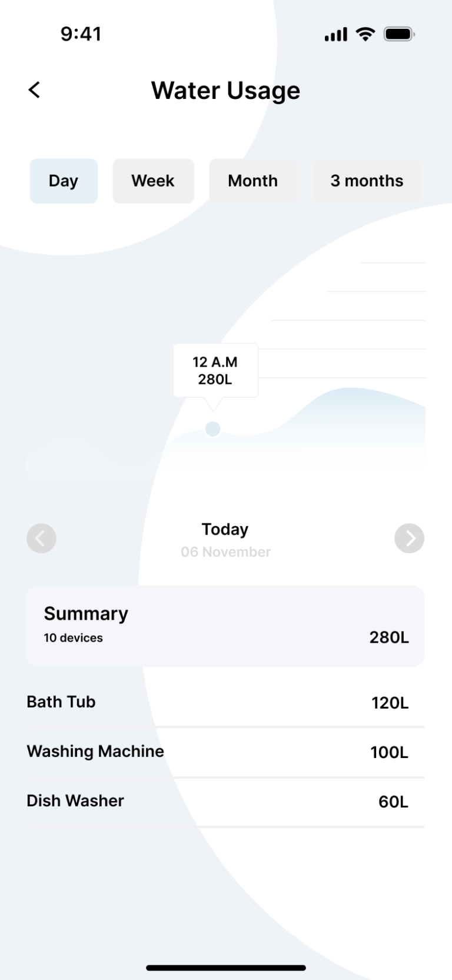Switch to the Week tab
This screenshot has width=452, height=980.
pos(153,181)
